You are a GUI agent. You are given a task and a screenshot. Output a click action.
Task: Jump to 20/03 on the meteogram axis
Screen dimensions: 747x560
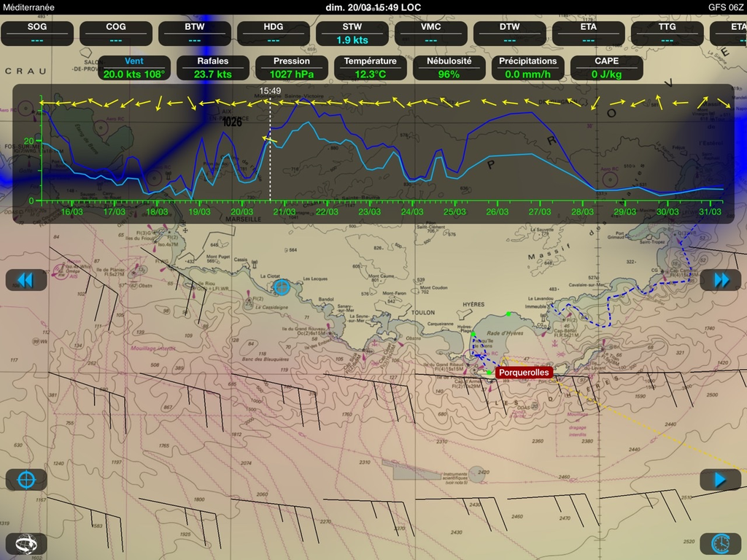(x=242, y=211)
